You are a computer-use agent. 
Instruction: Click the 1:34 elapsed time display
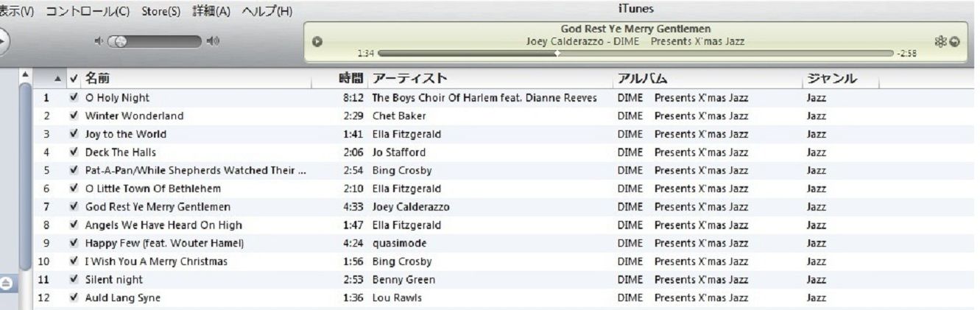tap(366, 54)
